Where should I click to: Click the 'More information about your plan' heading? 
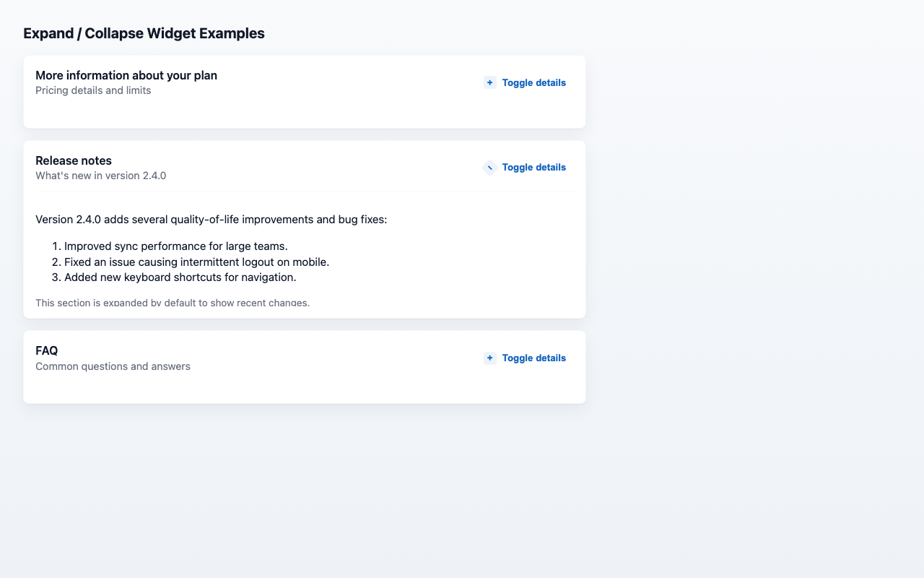tap(126, 75)
